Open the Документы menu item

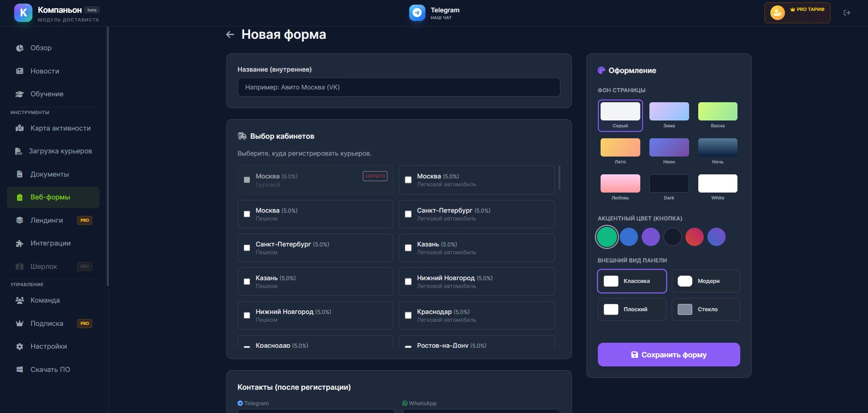click(x=49, y=174)
